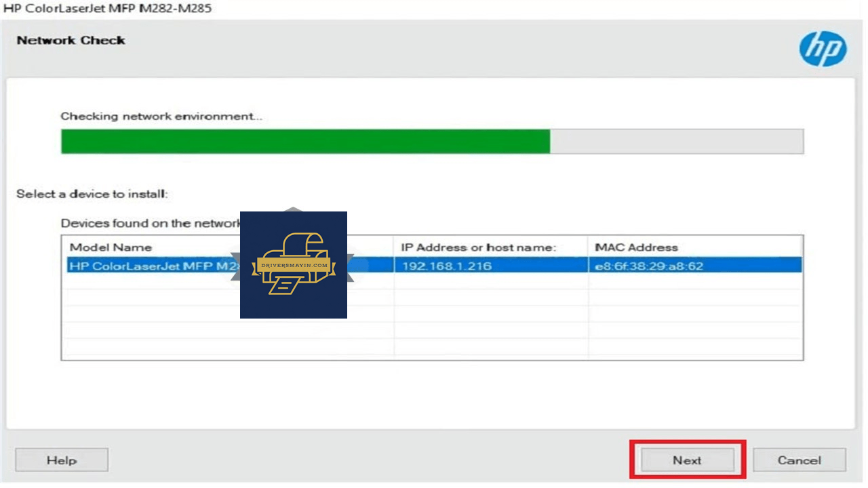Screen dimensions: 868x488
Task: Click the HP ColorLaserJet MFP M282-M285 window title
Action: [107, 9]
